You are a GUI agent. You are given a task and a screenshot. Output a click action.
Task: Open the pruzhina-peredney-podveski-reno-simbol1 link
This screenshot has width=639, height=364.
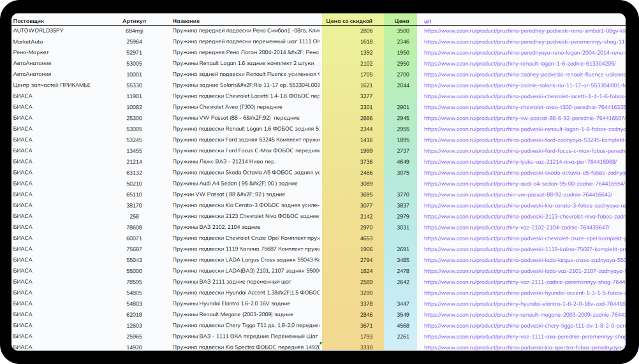pos(524,31)
